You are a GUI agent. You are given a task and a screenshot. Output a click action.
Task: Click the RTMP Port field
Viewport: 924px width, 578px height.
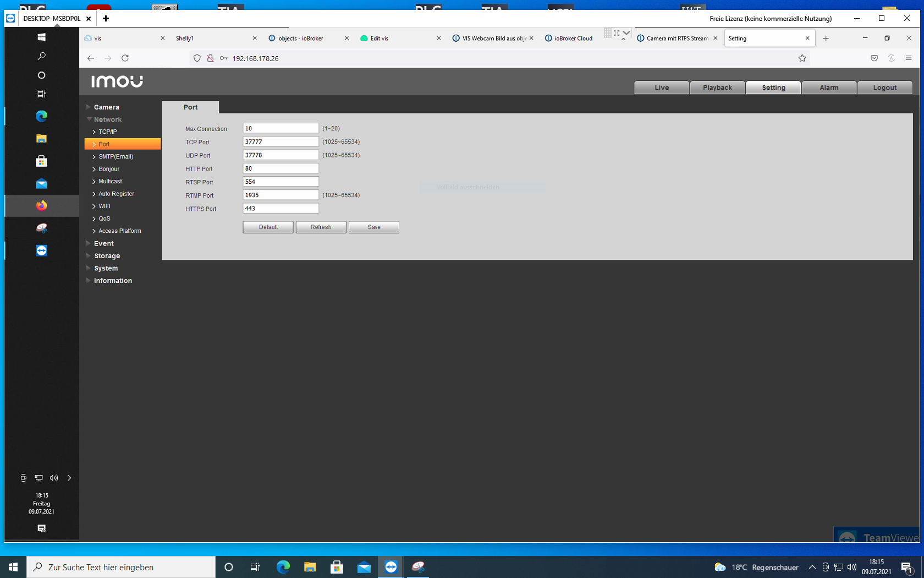coord(280,195)
